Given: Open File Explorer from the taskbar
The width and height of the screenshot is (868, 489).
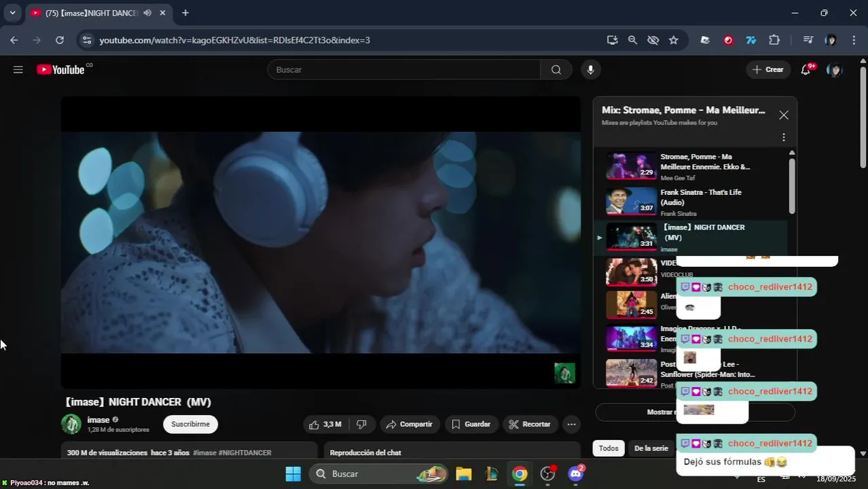Looking at the screenshot, I should pos(464,474).
